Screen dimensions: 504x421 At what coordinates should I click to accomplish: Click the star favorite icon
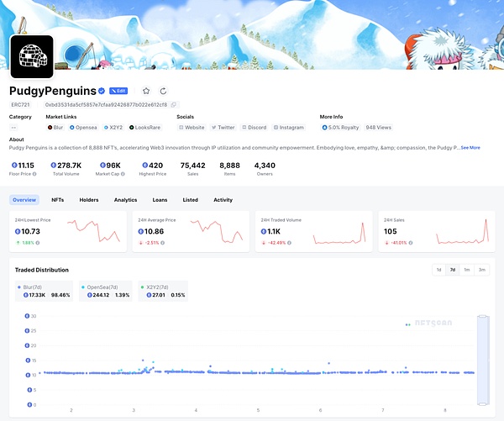coord(146,91)
